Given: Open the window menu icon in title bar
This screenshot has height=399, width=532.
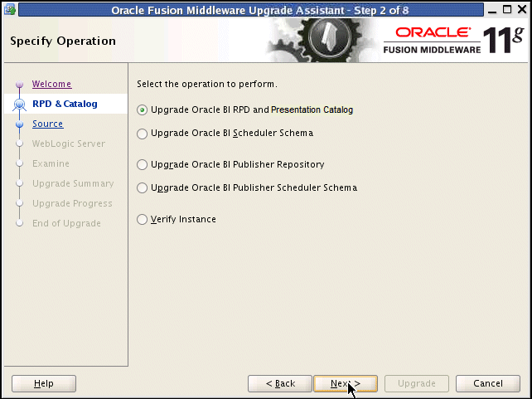Looking at the screenshot, I should (x=10, y=10).
